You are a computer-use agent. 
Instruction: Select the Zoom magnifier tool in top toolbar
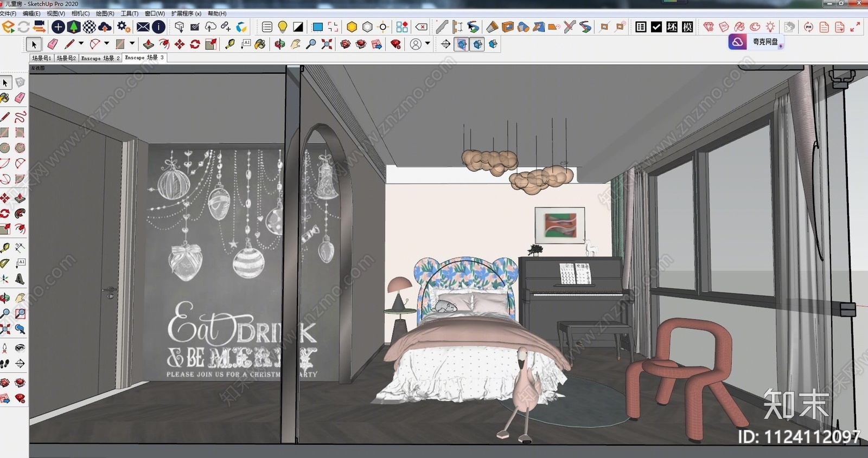(311, 44)
